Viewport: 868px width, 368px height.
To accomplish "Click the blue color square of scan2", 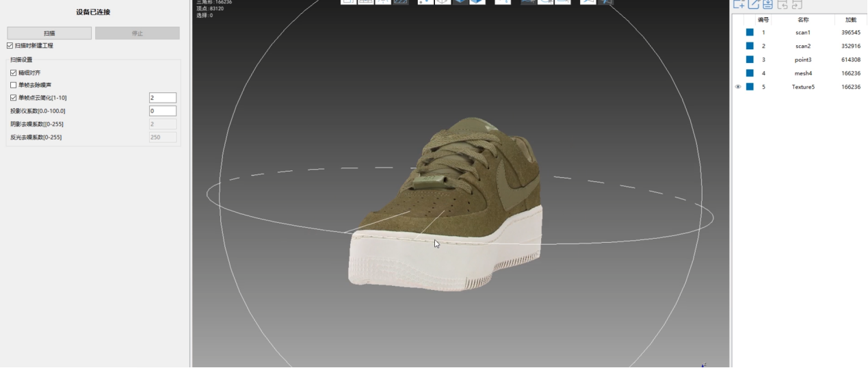I will pyautogui.click(x=750, y=46).
